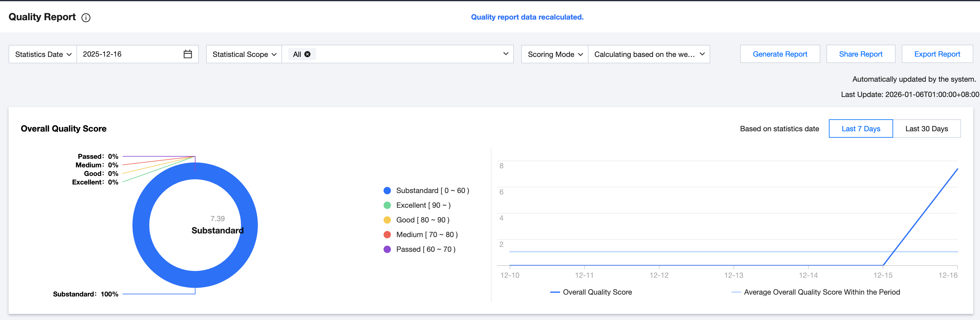The height and width of the screenshot is (320, 980).
Task: Hide the Medium series via legend dot
Action: tap(387, 235)
